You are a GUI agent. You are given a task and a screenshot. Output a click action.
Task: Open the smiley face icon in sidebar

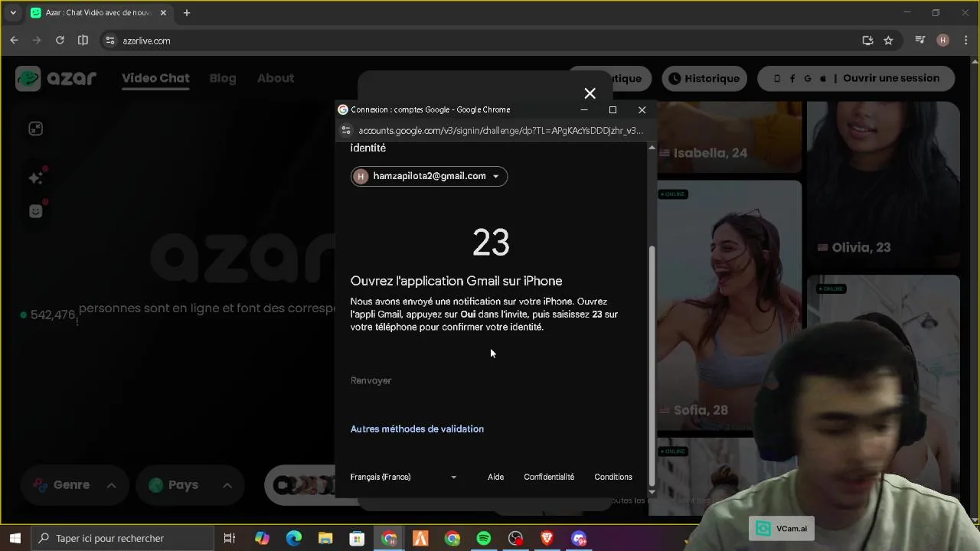pos(35,211)
